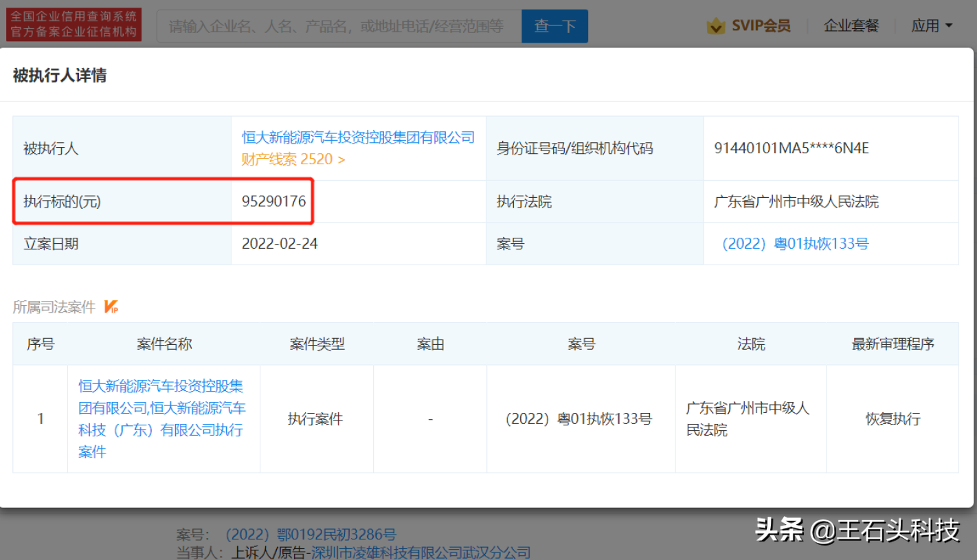Click the 所属司法案件 section heading
The width and height of the screenshot is (977, 560).
(x=54, y=307)
